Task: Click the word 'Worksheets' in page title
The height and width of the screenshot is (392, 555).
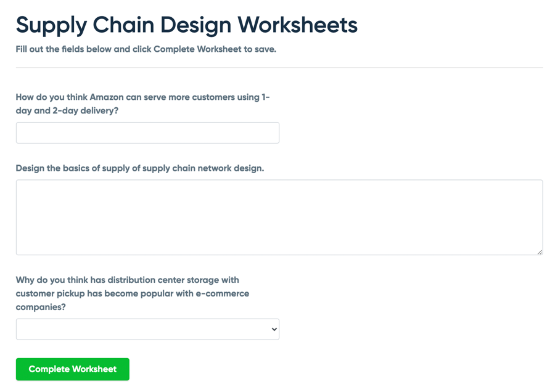Action: [297, 25]
